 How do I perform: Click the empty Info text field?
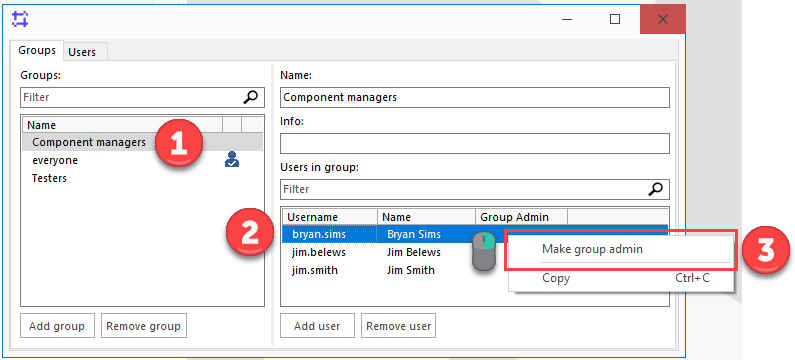[475, 143]
